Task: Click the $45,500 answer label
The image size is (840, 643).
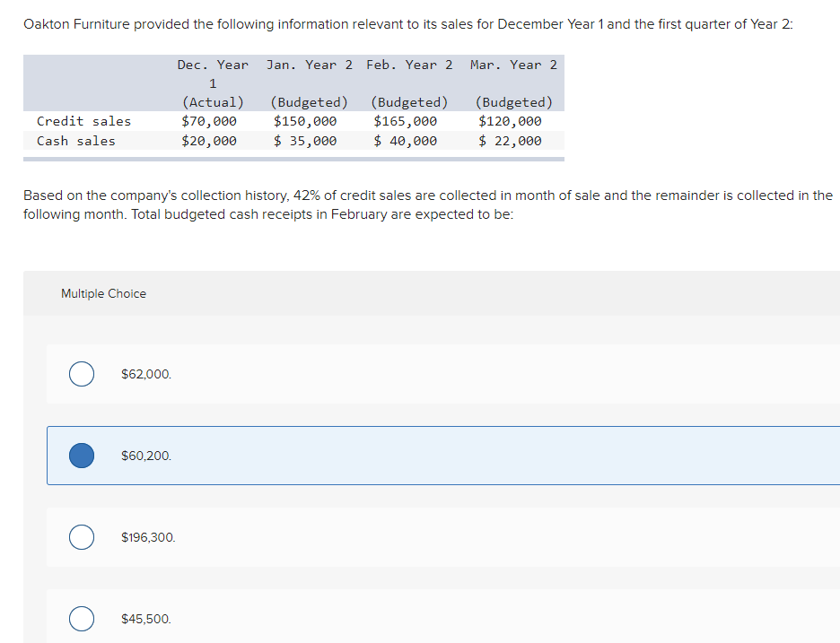Action: tap(146, 619)
